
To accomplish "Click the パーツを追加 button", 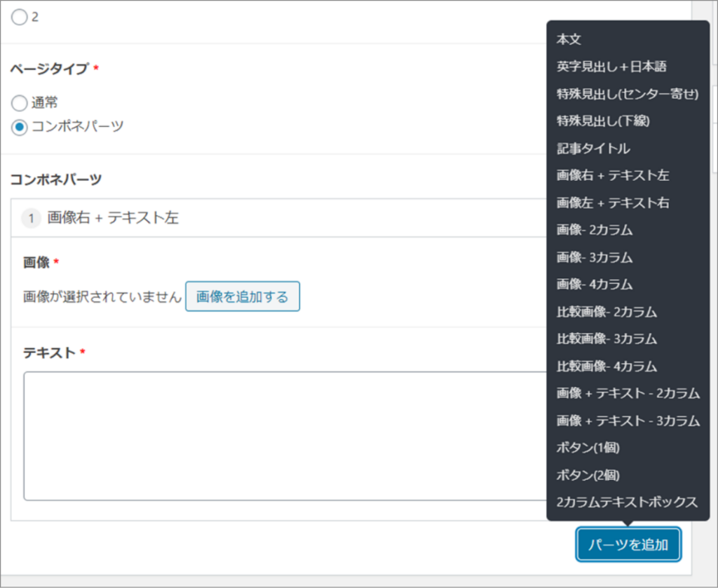I will tap(628, 545).
